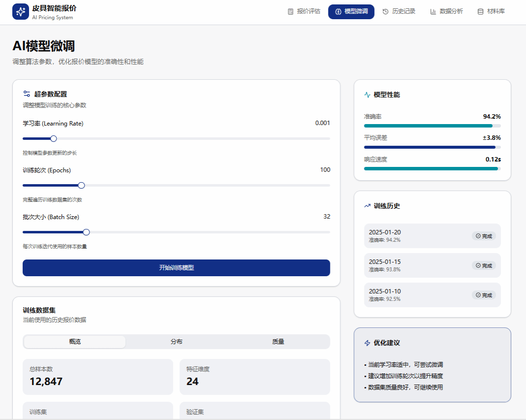The width and height of the screenshot is (526, 420).
Task: Click the Learning Rate slider handle
Action: (x=54, y=138)
